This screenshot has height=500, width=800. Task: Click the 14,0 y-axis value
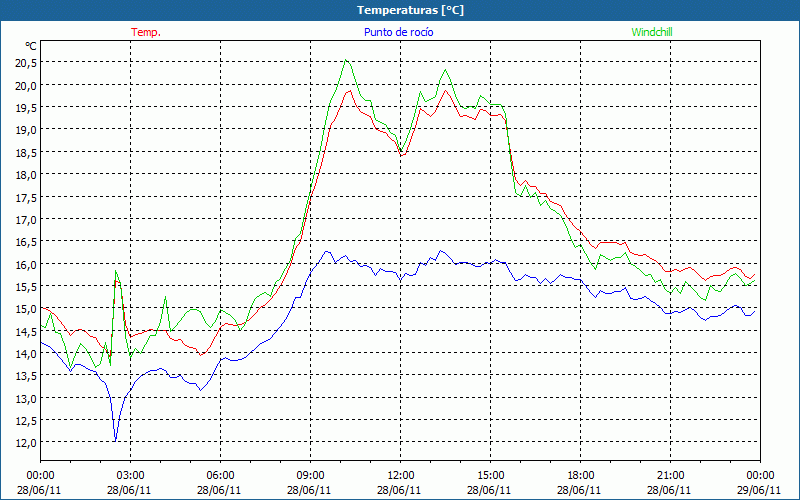(28, 353)
